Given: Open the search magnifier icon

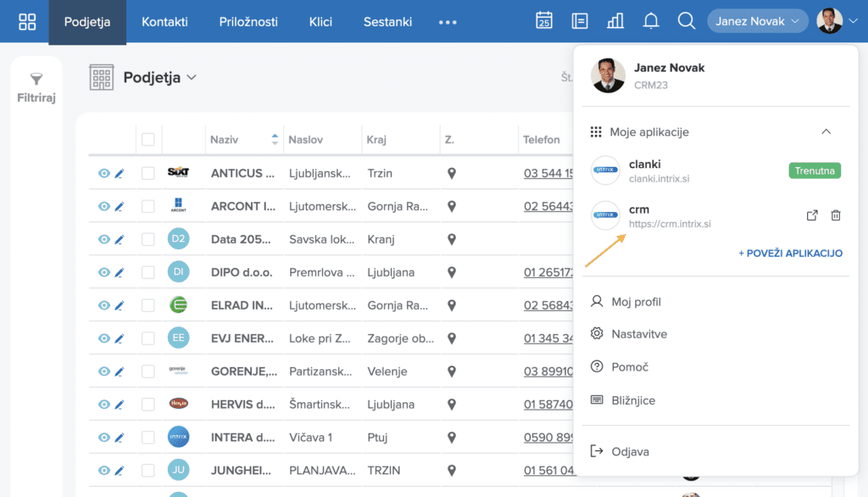Looking at the screenshot, I should tap(687, 21).
